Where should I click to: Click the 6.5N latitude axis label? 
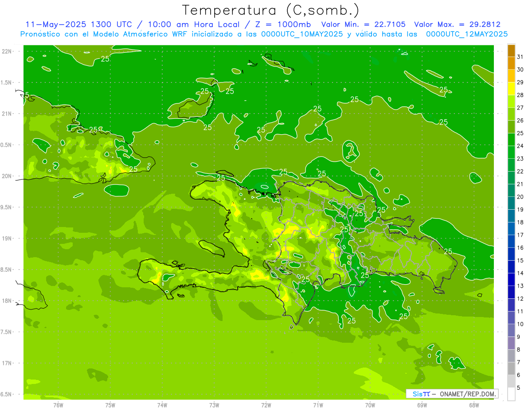[7, 394]
